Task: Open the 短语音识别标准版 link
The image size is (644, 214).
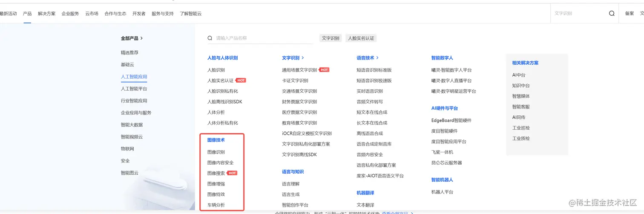Action: pyautogui.click(x=374, y=70)
